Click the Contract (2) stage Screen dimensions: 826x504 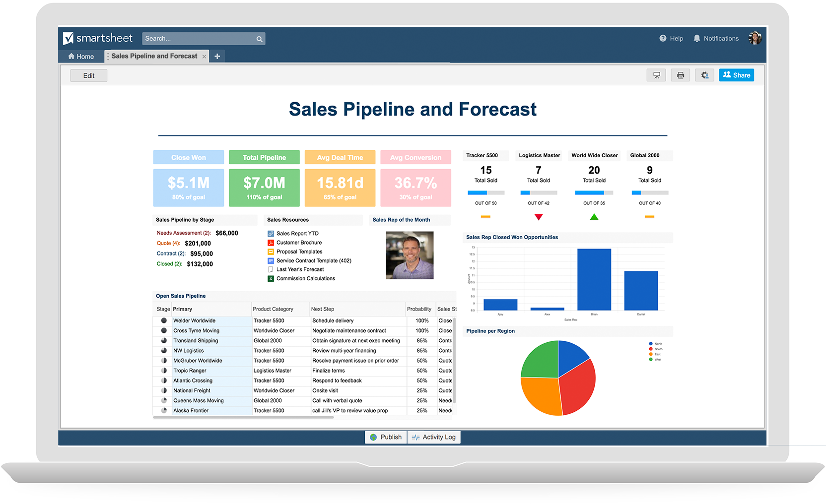point(171,253)
